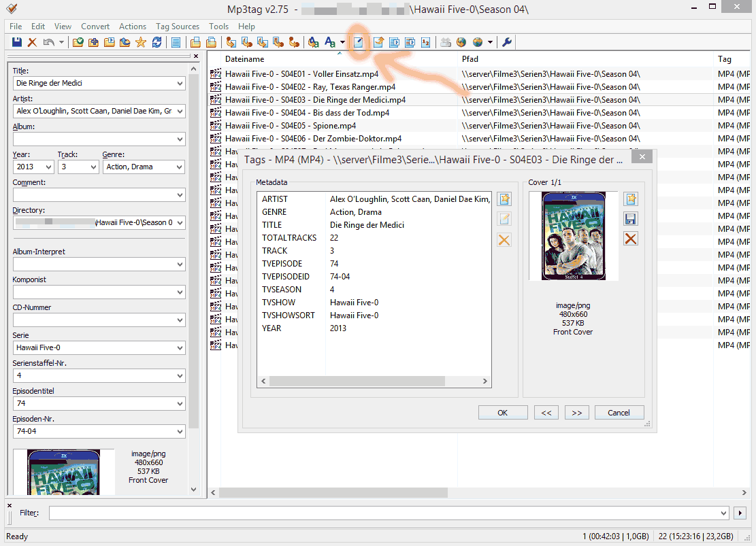Close the tag panel with the small x

(x=196, y=56)
